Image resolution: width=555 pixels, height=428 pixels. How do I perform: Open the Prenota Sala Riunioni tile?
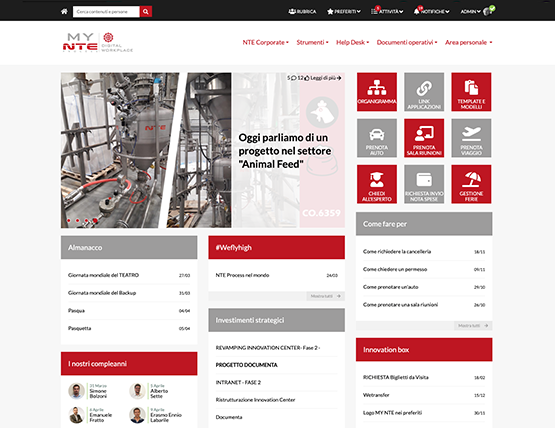pyautogui.click(x=424, y=138)
